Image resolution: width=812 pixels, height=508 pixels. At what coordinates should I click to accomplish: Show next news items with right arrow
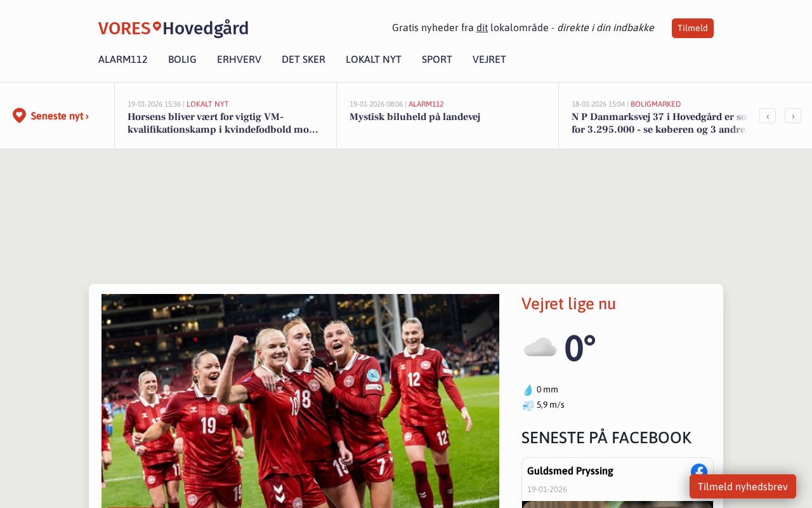tap(793, 116)
